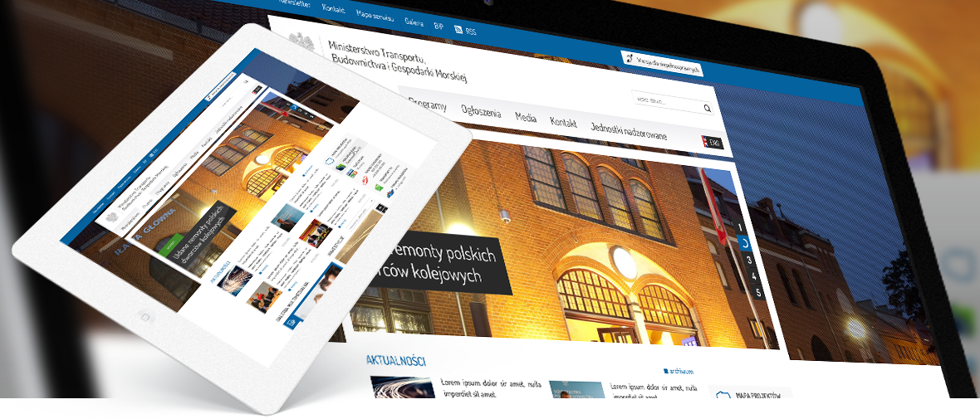Open the Media main menu item

pos(526,117)
